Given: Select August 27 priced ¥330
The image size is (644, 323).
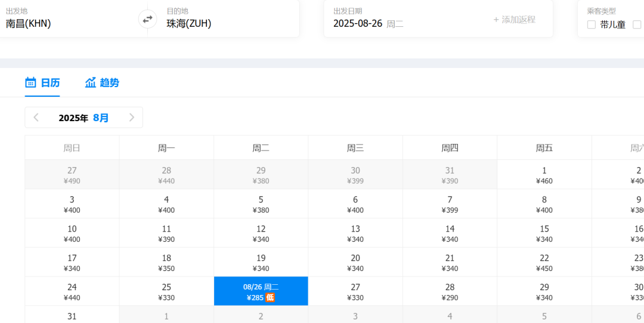Looking at the screenshot, I should click(355, 291).
